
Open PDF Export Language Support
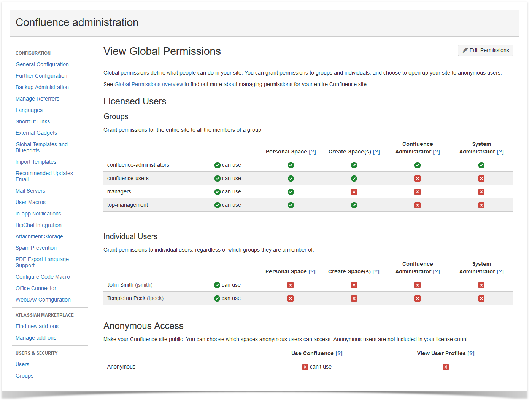click(42, 262)
